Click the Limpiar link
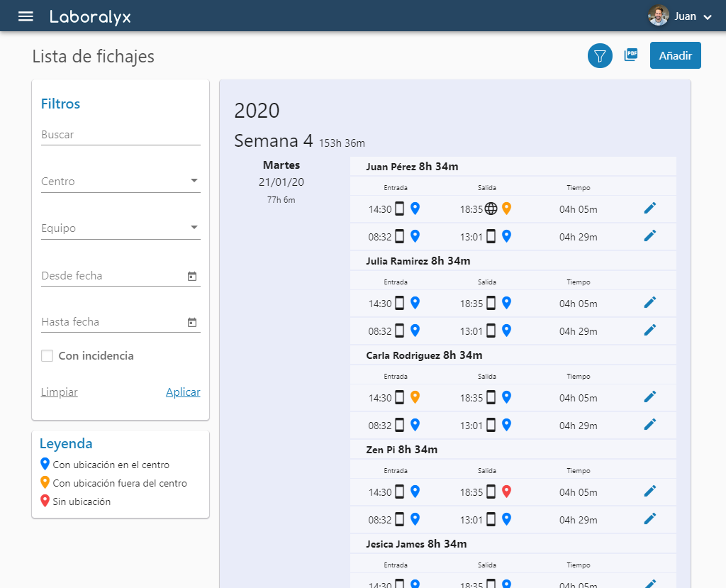The image size is (726, 588). coord(60,392)
